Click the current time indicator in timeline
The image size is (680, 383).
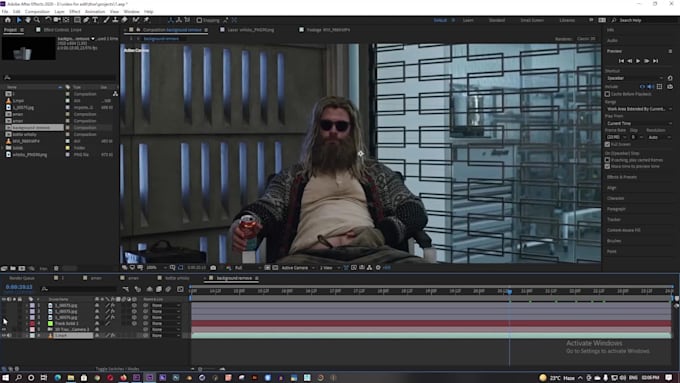pos(510,291)
